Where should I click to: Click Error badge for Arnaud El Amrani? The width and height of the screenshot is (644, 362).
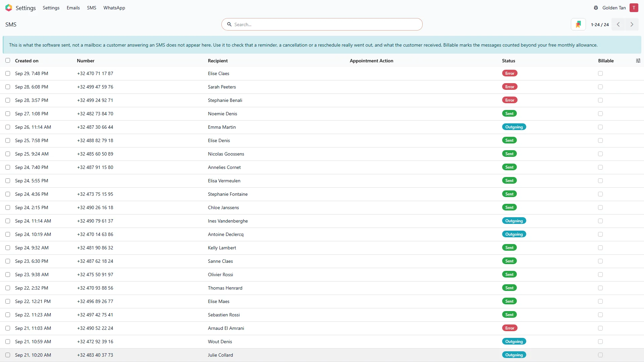point(509,328)
